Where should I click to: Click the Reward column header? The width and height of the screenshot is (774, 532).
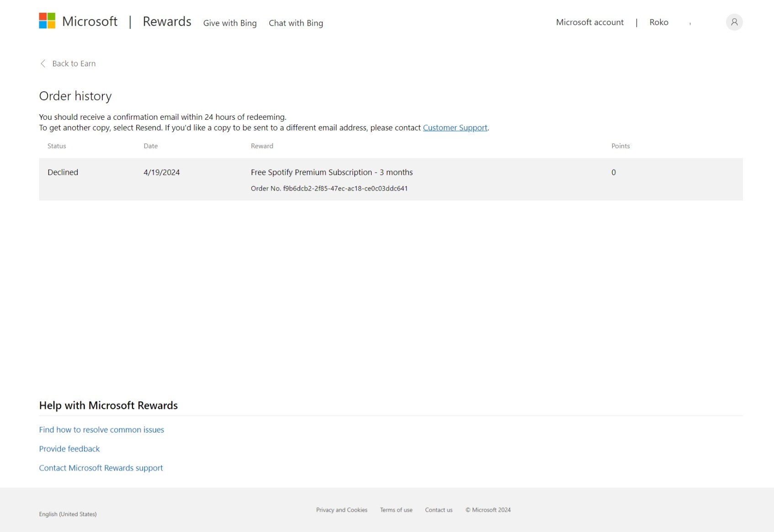click(262, 146)
